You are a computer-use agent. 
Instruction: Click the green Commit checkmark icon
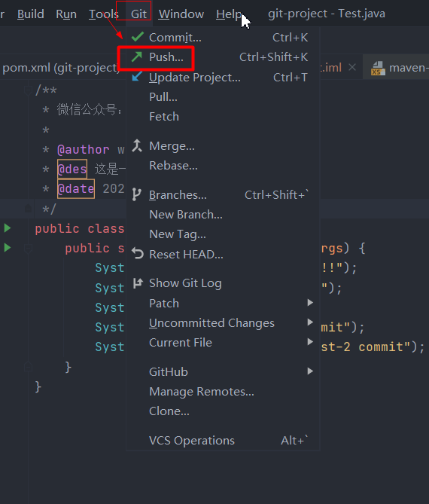tap(138, 37)
